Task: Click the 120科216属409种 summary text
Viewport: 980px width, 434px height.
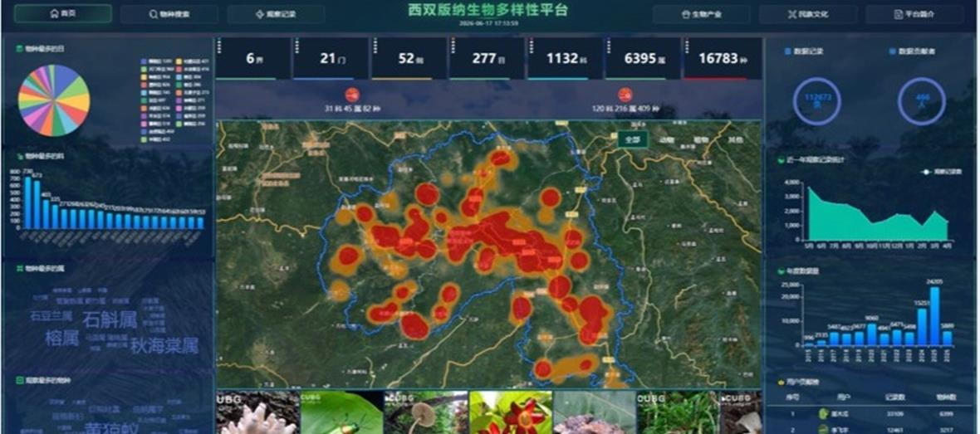Action: coord(625,110)
